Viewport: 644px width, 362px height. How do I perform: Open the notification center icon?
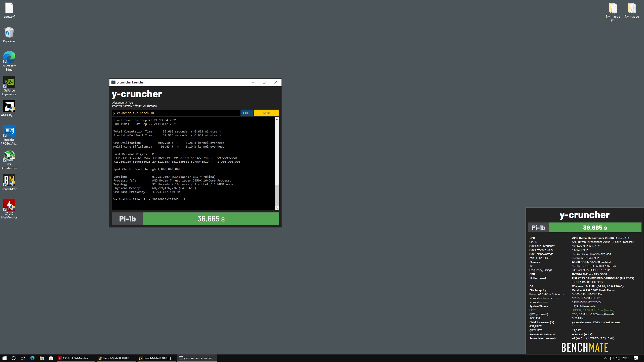click(x=636, y=358)
